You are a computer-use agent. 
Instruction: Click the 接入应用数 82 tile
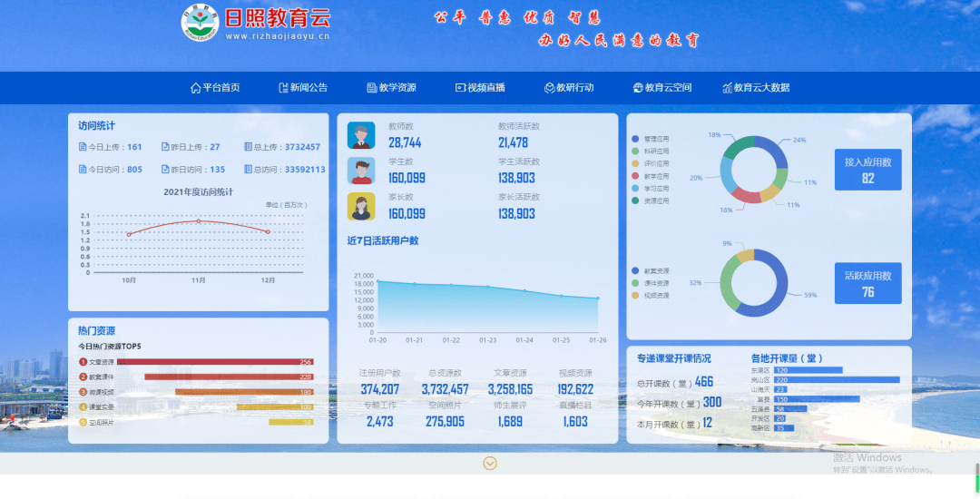tap(868, 170)
